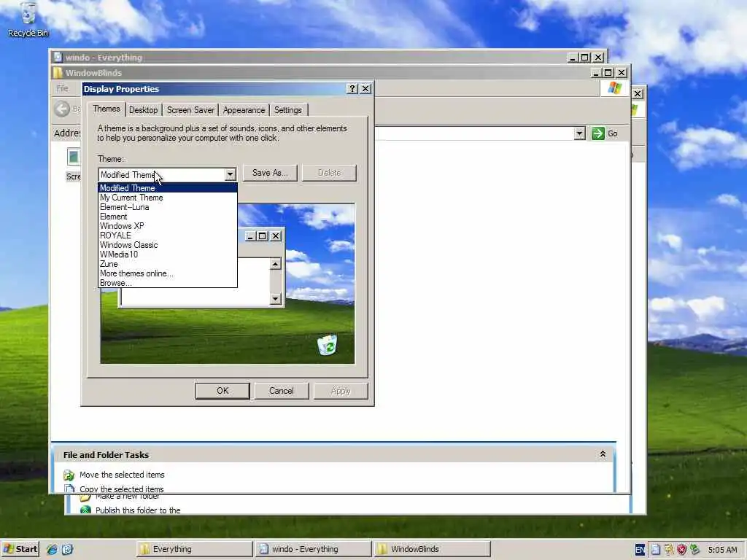Click the Apply button
This screenshot has height=560, width=747.
click(341, 391)
